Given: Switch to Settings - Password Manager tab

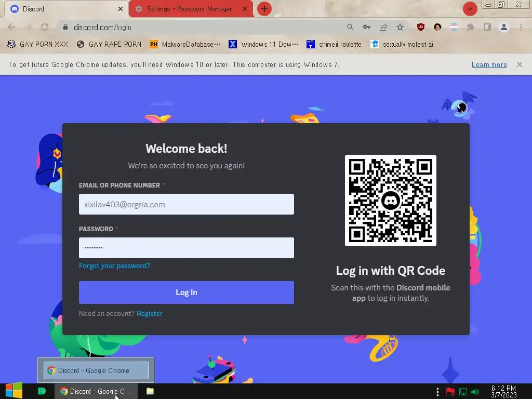Looking at the screenshot, I should tap(191, 9).
